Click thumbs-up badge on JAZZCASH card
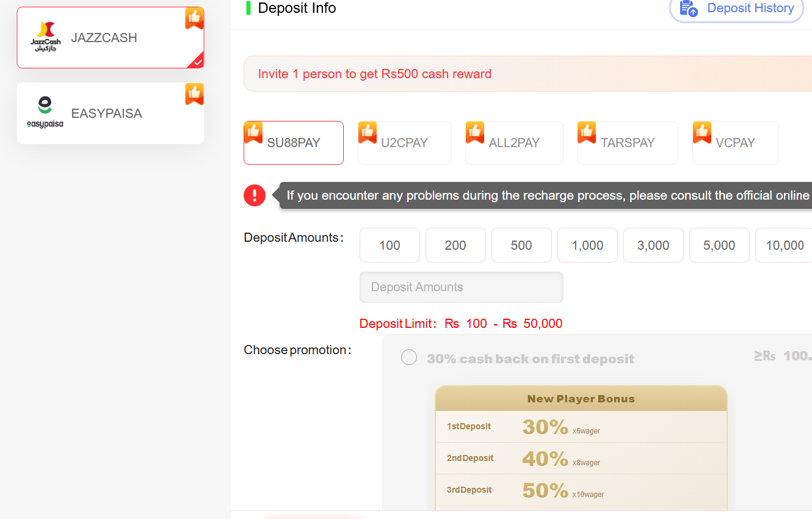The width and height of the screenshot is (812, 519). (194, 18)
